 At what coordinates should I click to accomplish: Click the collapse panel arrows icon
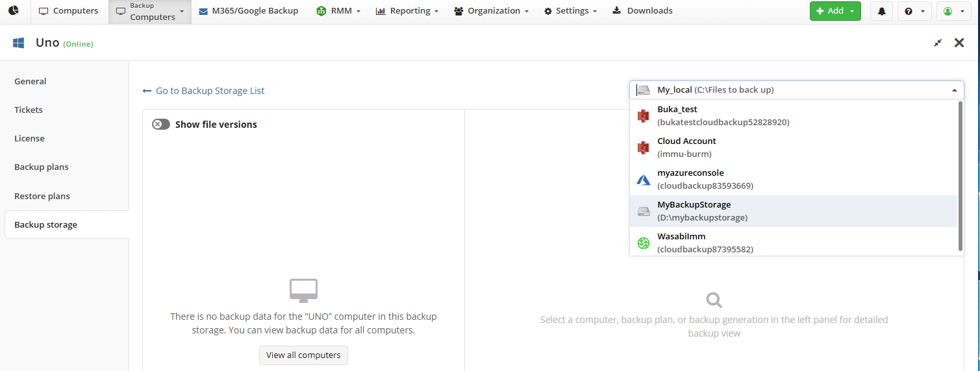(x=938, y=43)
